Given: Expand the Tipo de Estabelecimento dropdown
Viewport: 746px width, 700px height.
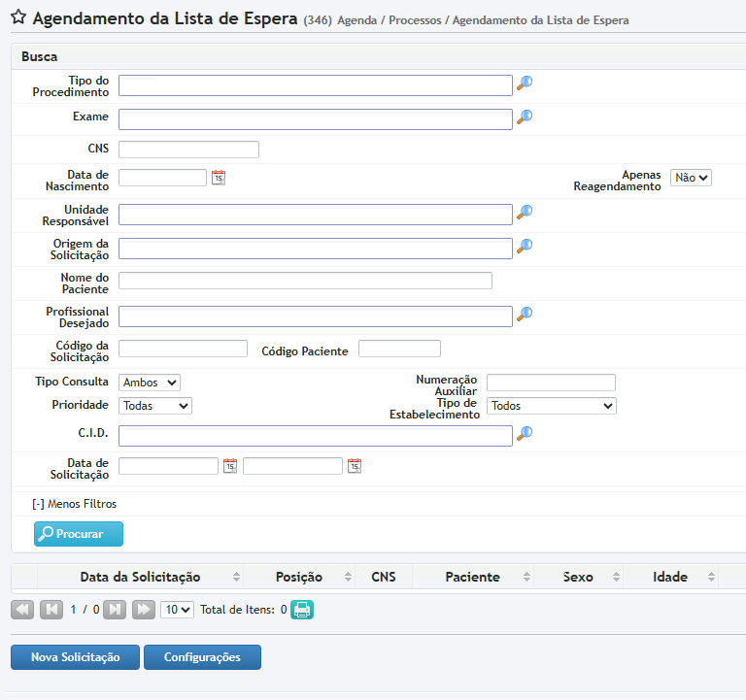Looking at the screenshot, I should [x=551, y=406].
